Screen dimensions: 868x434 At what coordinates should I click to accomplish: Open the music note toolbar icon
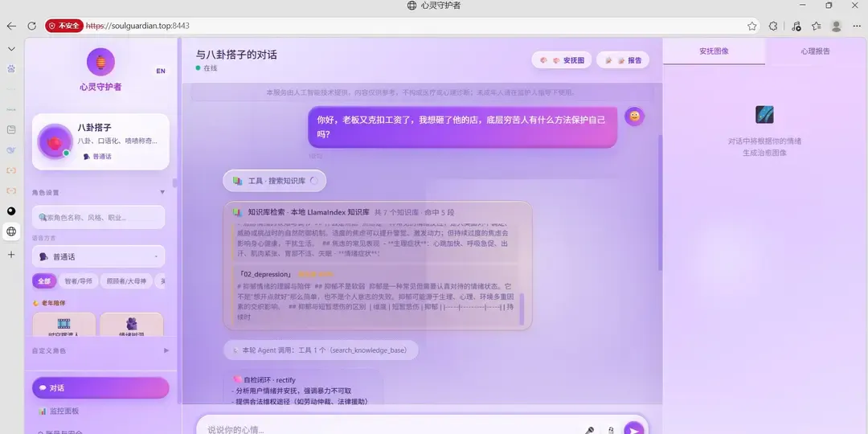[796, 26]
